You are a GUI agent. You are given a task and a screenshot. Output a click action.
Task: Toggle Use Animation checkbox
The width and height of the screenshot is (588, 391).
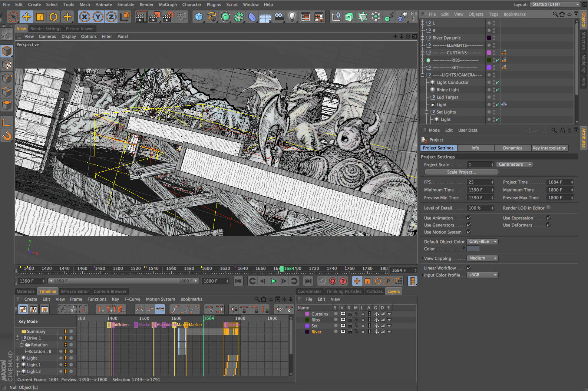point(469,218)
